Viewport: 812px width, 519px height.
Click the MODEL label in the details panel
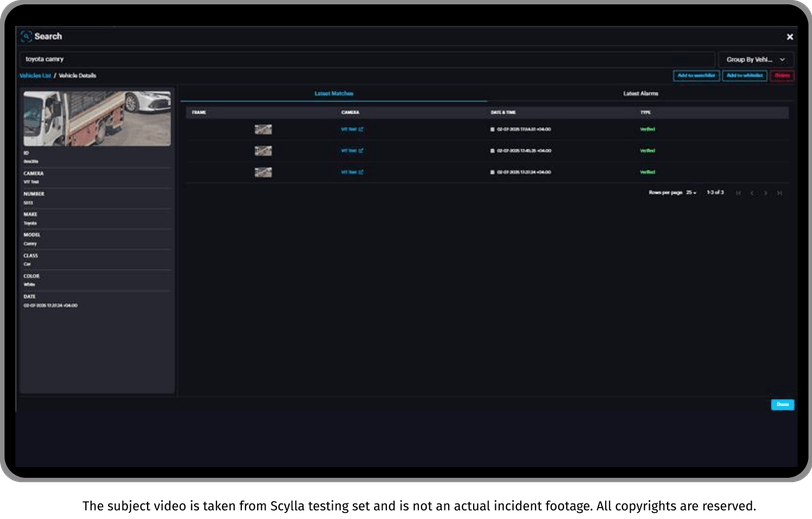32,235
